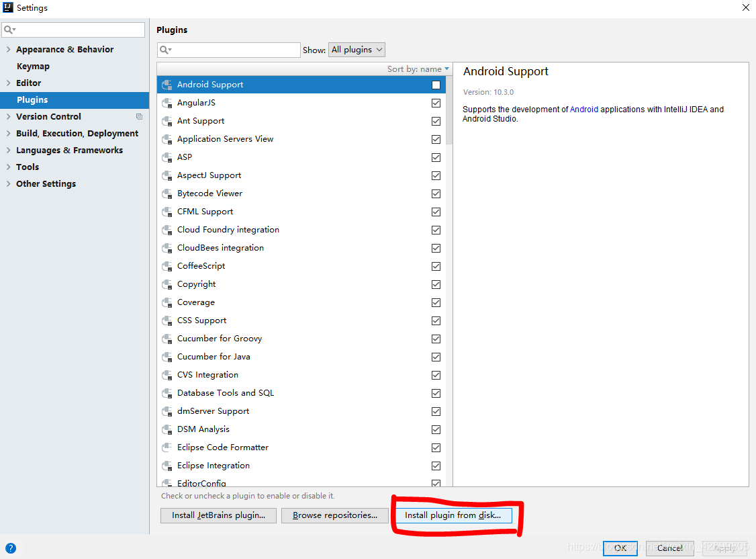Image resolution: width=756 pixels, height=559 pixels.
Task: Open the Android link in description
Action: [584, 110]
